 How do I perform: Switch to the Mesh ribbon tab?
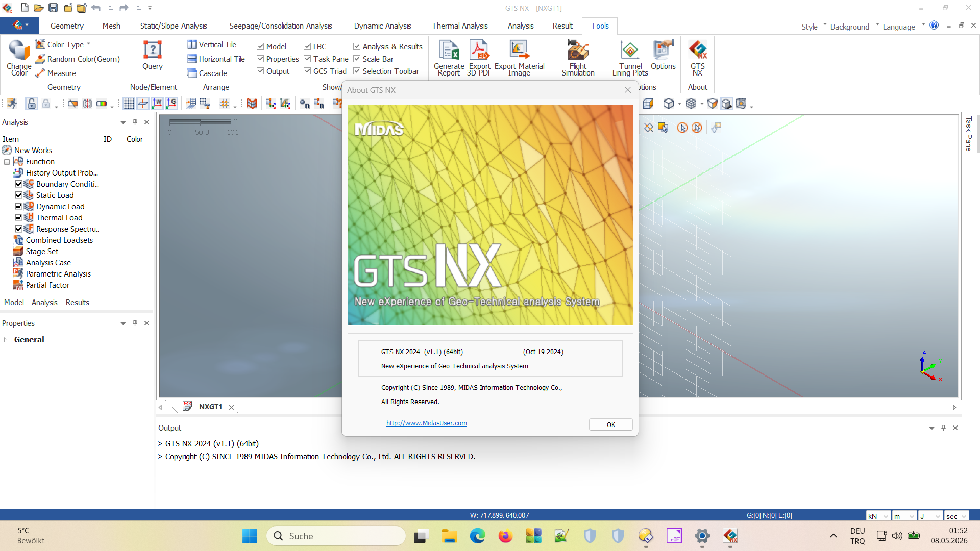pos(111,26)
